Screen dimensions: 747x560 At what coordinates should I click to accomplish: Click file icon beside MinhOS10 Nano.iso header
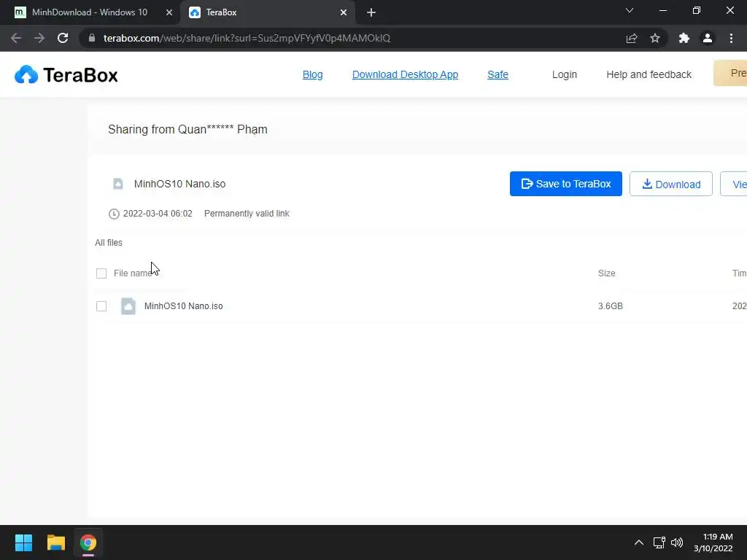118,184
